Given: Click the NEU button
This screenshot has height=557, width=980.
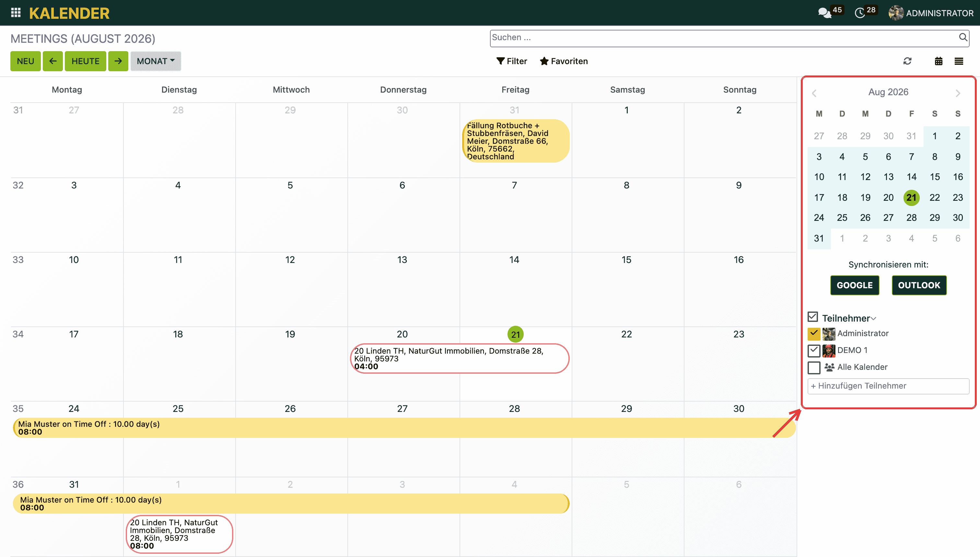Looking at the screenshot, I should [x=25, y=61].
